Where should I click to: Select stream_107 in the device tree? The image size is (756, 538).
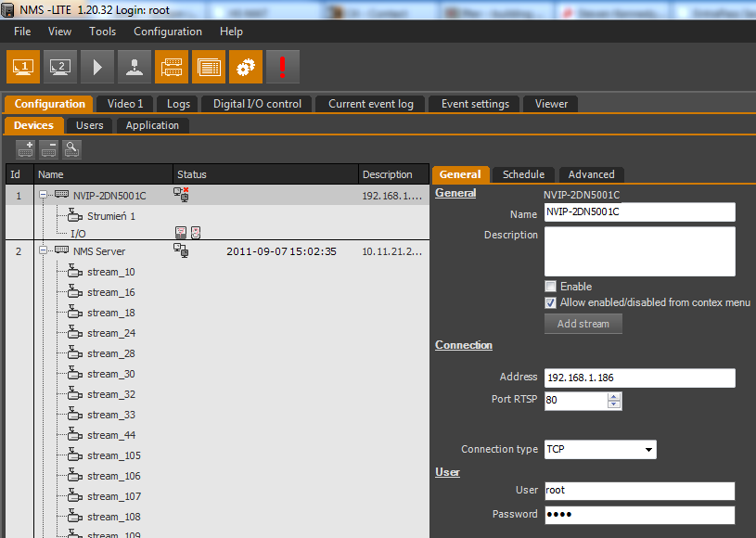[x=114, y=496]
